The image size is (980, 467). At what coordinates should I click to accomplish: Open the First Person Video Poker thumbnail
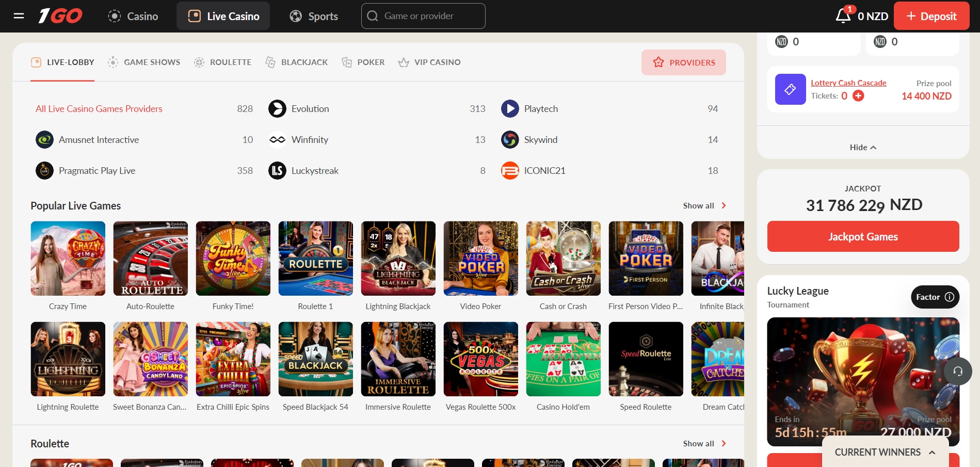646,259
